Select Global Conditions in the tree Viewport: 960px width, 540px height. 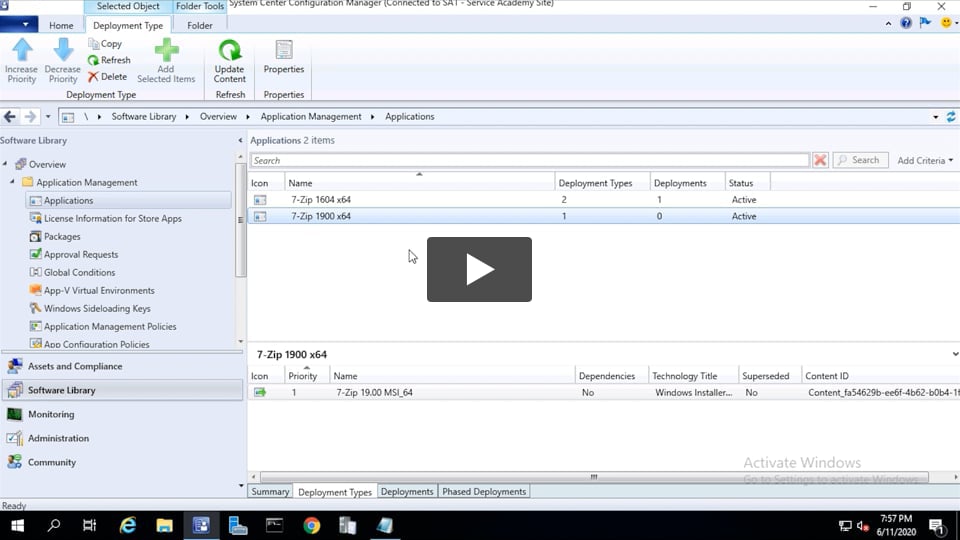tap(79, 273)
